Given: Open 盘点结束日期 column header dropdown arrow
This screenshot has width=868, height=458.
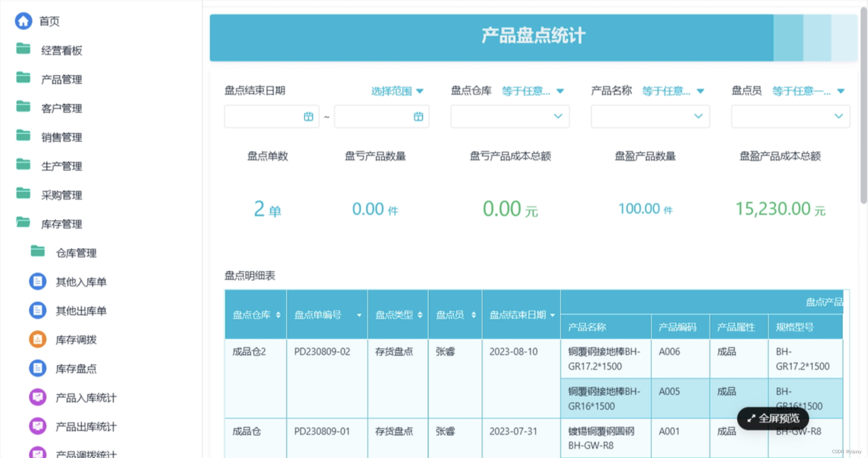Looking at the screenshot, I should [x=553, y=315].
